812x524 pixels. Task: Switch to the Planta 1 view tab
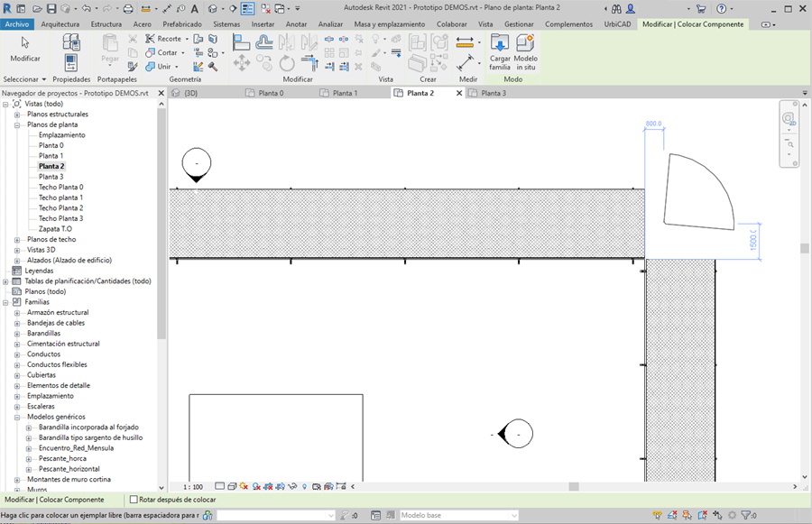pos(345,93)
